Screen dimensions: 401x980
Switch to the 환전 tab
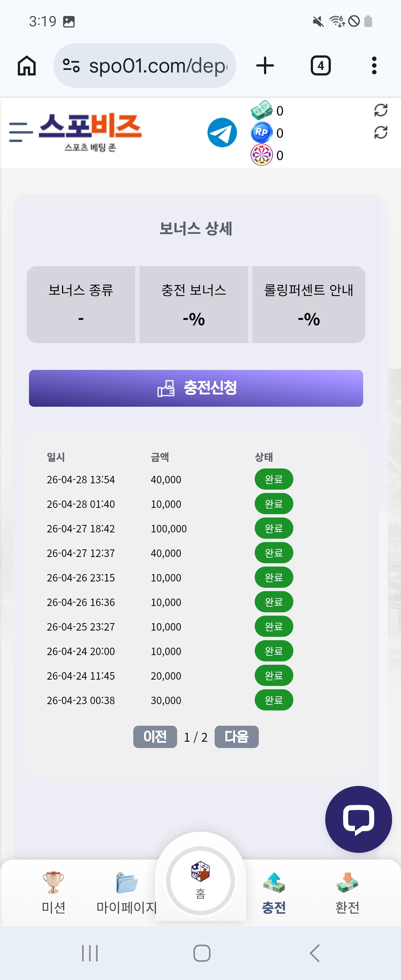pos(347,892)
